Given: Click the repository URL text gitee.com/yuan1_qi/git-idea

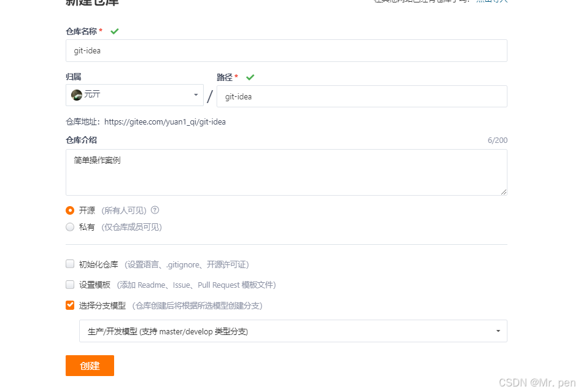Looking at the screenshot, I should (x=165, y=122).
